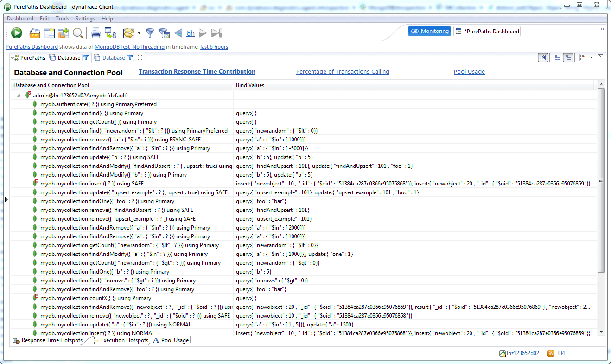611x364 pixels.
Task: Open Percentage of Transactions Calling link
Action: coord(343,72)
